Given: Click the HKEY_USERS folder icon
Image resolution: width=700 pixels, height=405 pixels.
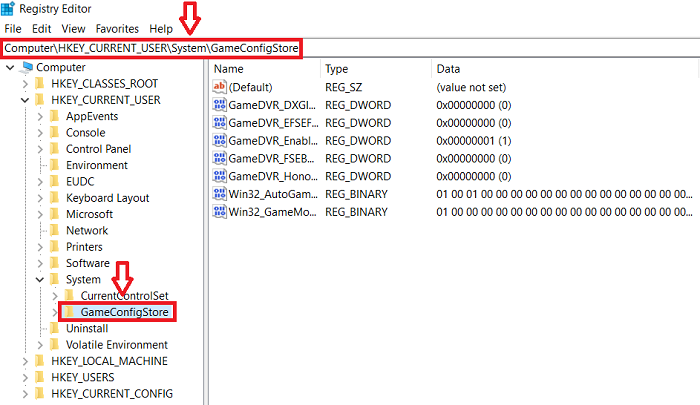Looking at the screenshot, I should tap(40, 377).
